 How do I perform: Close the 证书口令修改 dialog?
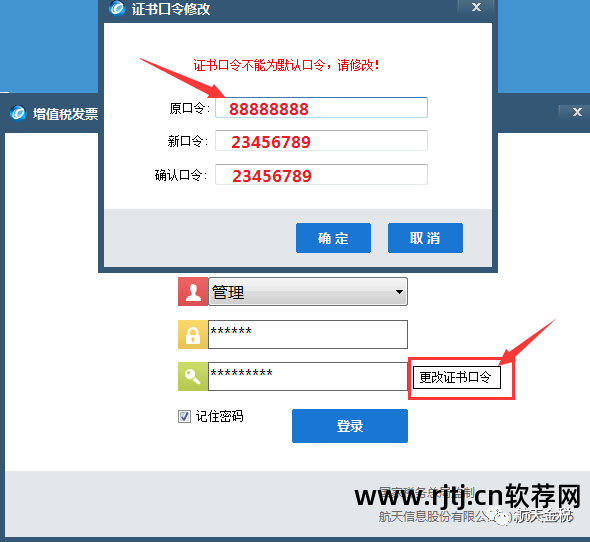pos(476,7)
